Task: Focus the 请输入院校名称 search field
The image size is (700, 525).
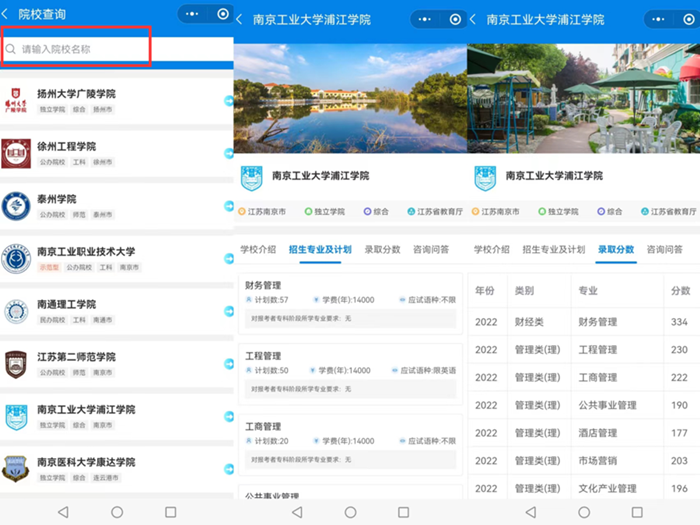Action: (77, 48)
